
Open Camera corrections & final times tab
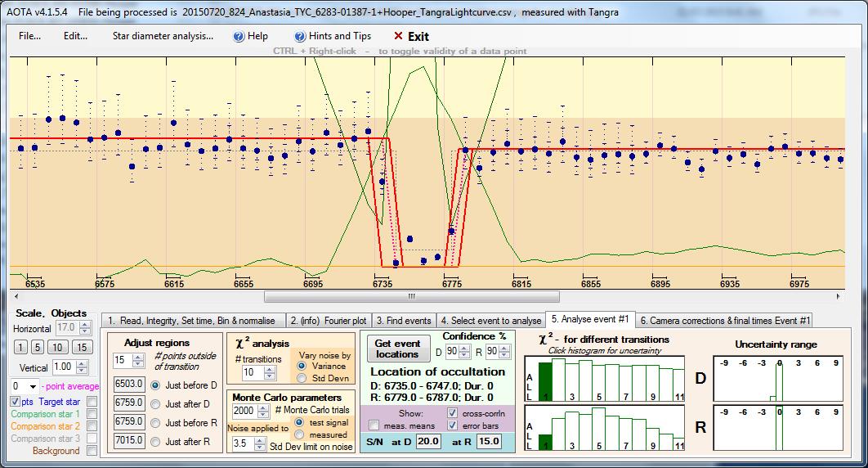tap(725, 321)
